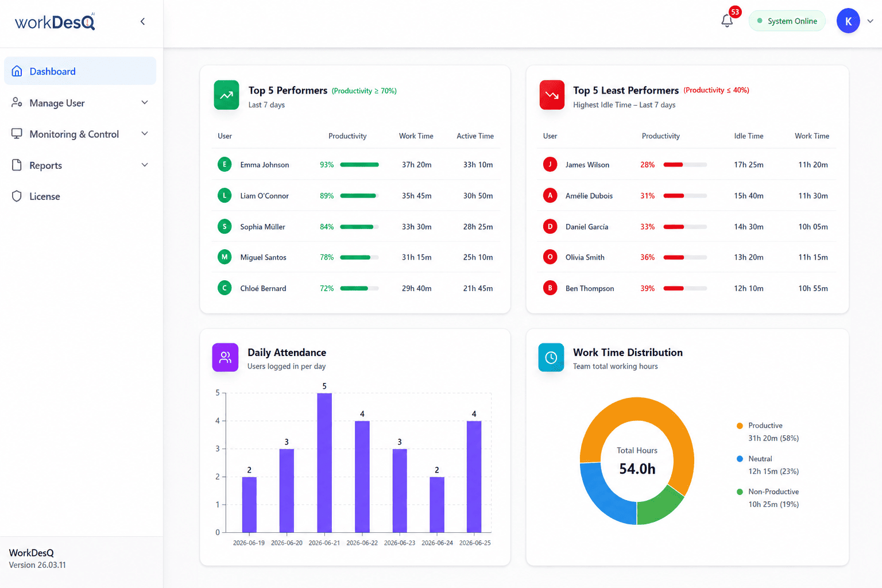Screen dimensions: 882x588
Task: Click the License shield icon
Action: click(17, 196)
